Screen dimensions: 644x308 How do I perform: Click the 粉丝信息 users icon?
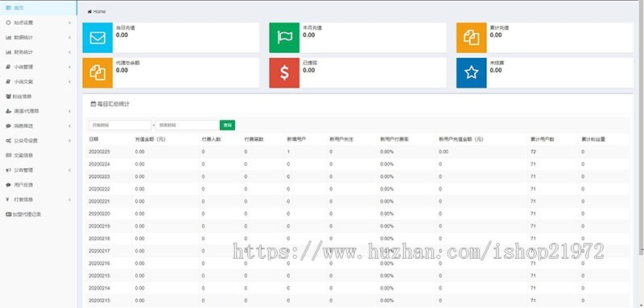tap(9, 97)
